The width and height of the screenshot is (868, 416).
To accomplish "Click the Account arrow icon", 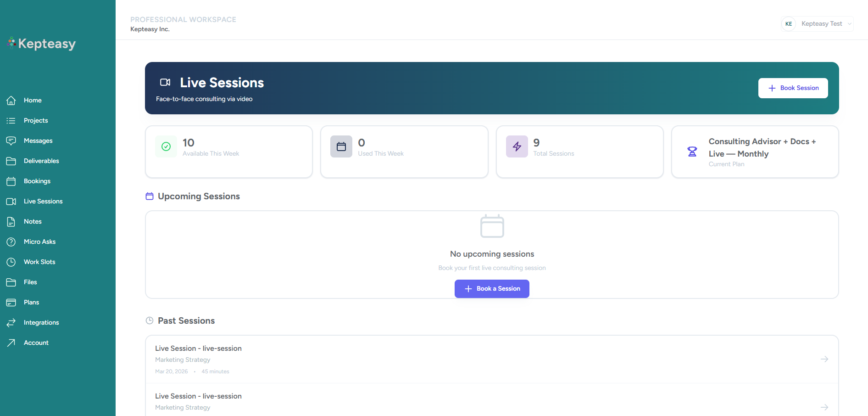I will click(11, 343).
